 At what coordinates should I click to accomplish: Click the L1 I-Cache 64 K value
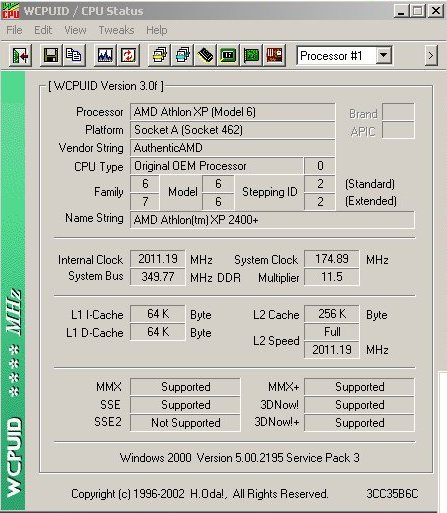pyautogui.click(x=158, y=314)
